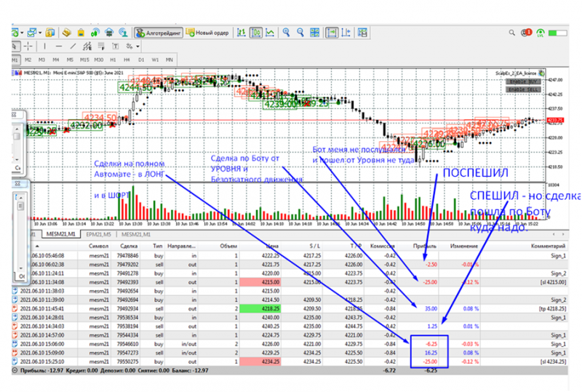Open notifications icon with red badge
The image size is (582, 392).
click(526, 33)
